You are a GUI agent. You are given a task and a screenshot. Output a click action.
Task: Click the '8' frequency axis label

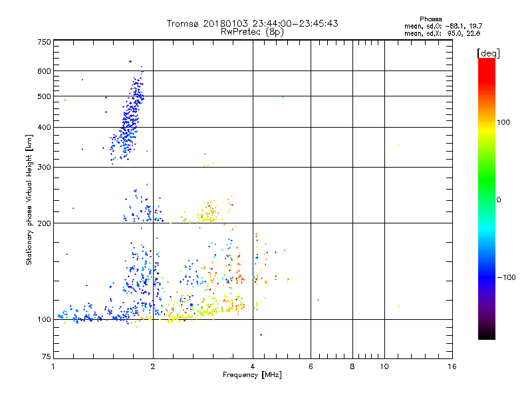[x=352, y=366]
